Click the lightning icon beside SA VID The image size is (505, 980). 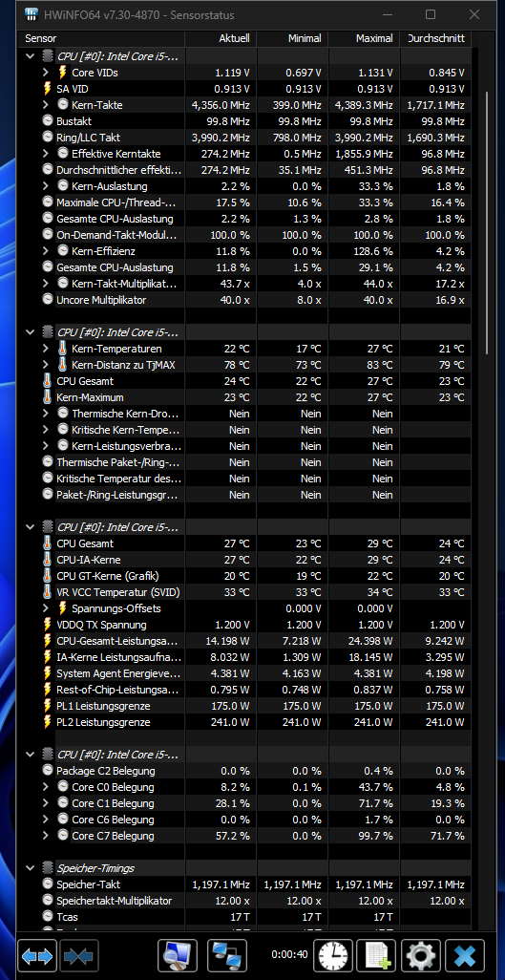pos(48,89)
